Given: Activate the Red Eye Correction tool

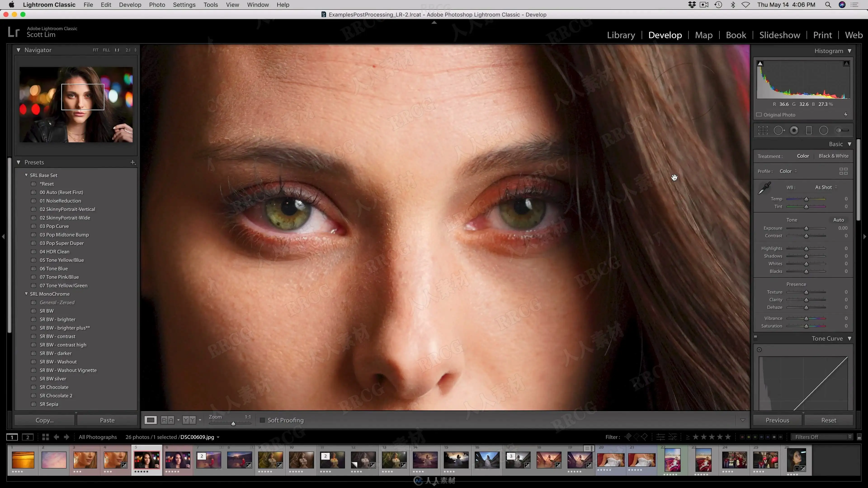Looking at the screenshot, I should point(794,130).
